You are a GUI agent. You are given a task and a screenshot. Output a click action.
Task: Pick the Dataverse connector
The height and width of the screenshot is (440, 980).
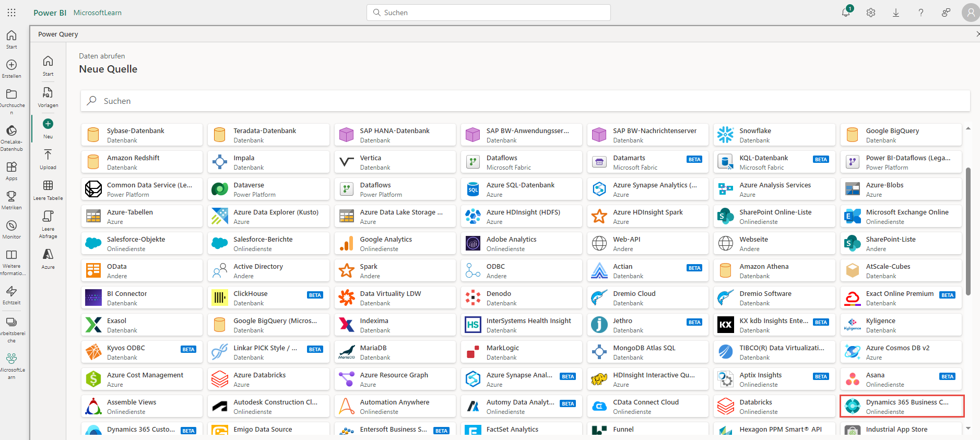pyautogui.click(x=268, y=189)
